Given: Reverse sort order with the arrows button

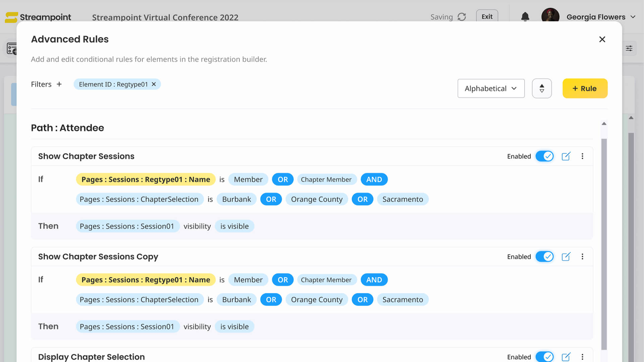Looking at the screenshot, I should click(542, 88).
